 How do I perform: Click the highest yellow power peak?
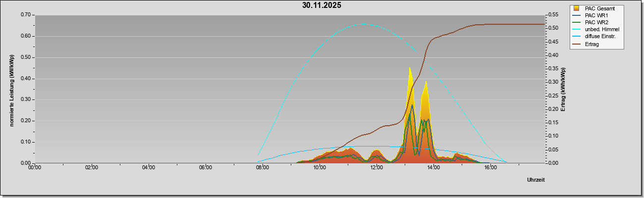(410, 68)
